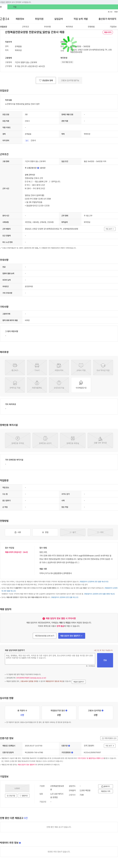Click the 기숙사 welfare icon

click(x=37, y=368)
